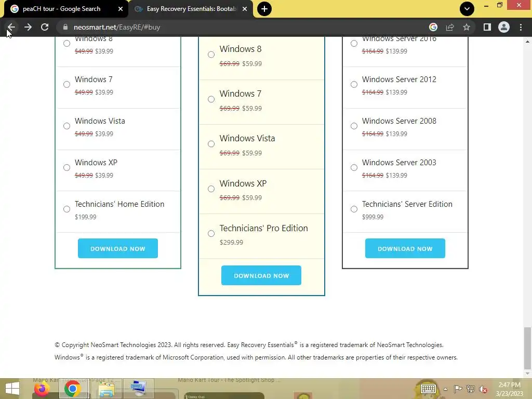Open the Windows Start menu
Screen dimensions: 532x399
12,389
